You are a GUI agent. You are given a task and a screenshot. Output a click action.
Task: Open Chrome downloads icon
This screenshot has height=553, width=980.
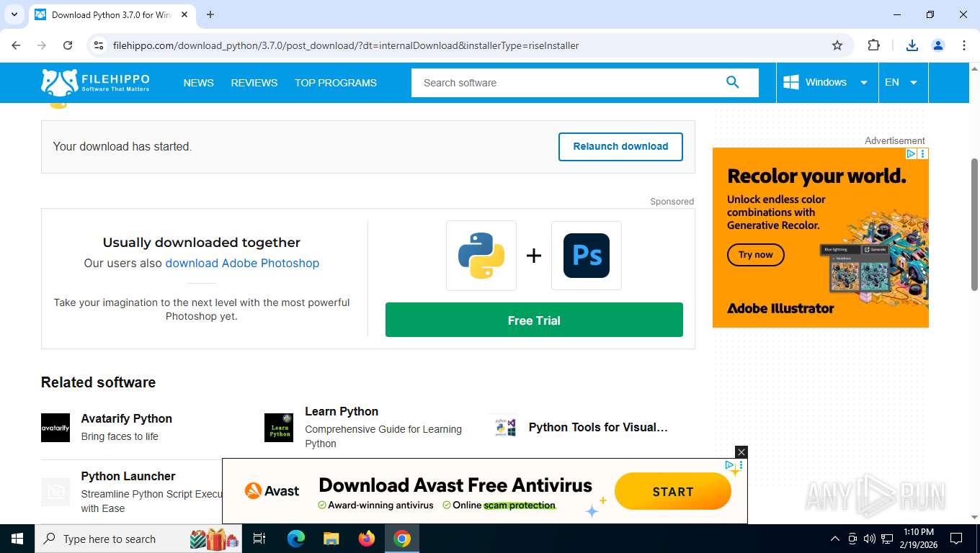[912, 45]
